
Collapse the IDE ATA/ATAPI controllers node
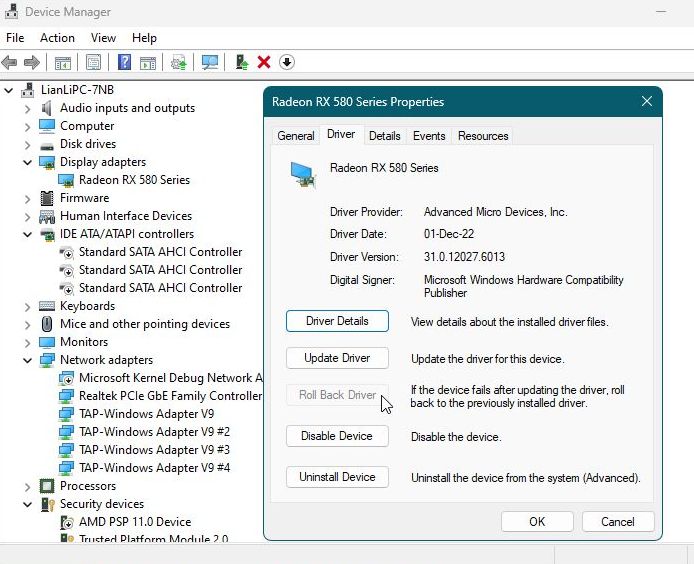pyautogui.click(x=27, y=235)
